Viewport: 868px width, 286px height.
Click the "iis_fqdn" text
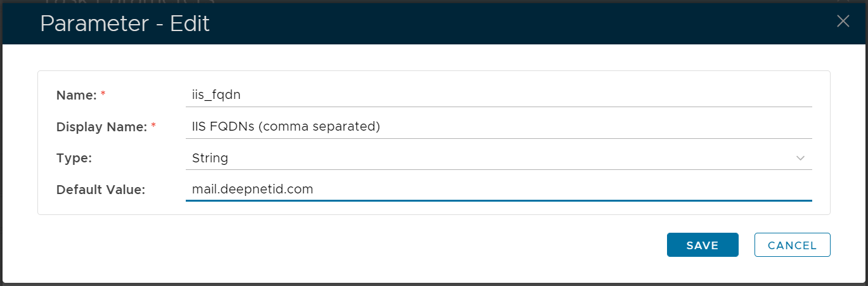(216, 95)
